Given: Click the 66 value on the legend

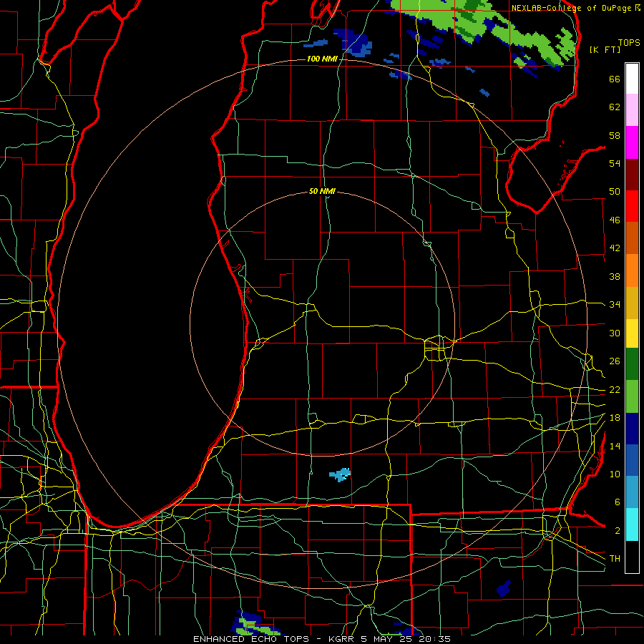Looking at the screenshot, I should [x=615, y=79].
